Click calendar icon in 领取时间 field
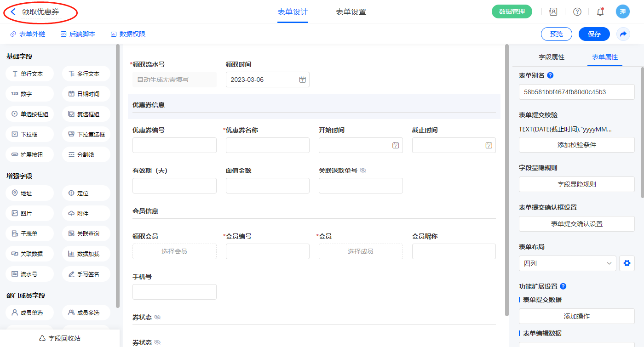Screen dimensions: 644x347 coord(302,80)
